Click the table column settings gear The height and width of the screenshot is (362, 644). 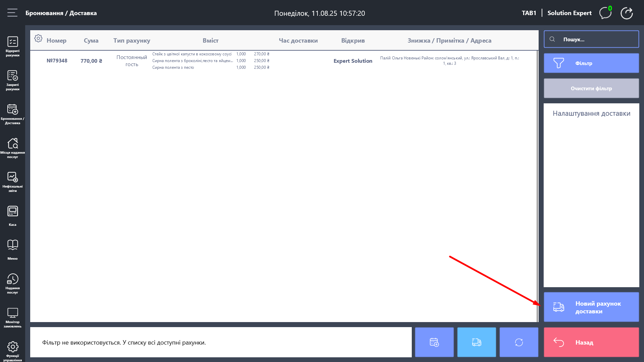(38, 39)
